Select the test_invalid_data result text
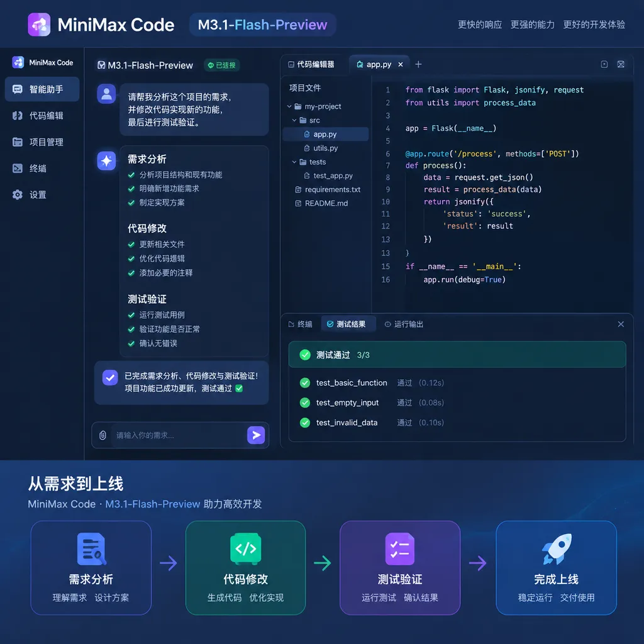The width and height of the screenshot is (644, 644). (347, 422)
